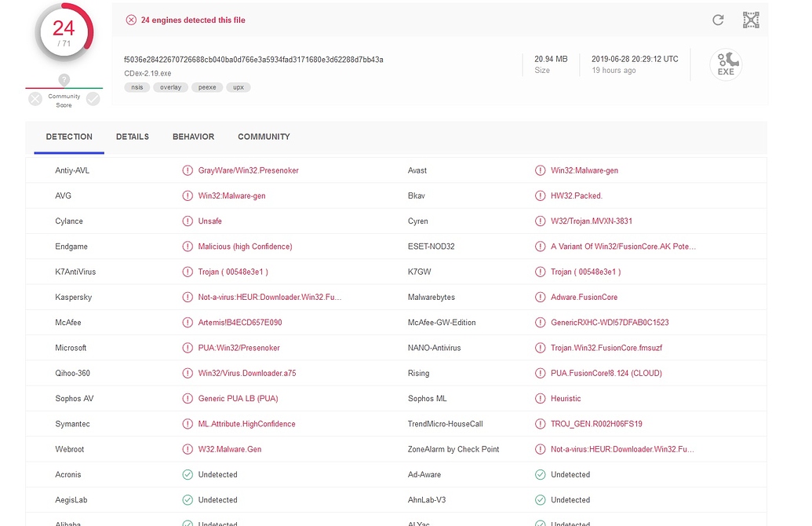
Task: Click the green check beside Acronis Undetected
Action: point(189,474)
